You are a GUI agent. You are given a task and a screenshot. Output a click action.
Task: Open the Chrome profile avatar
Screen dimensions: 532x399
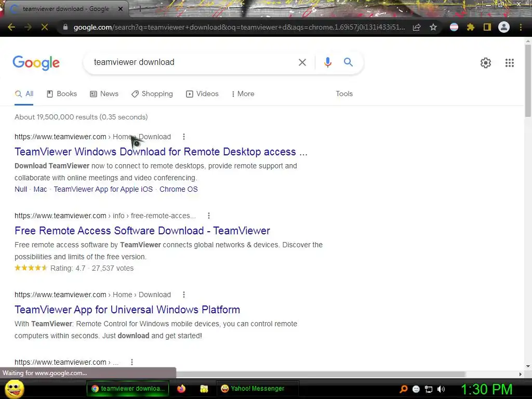pyautogui.click(x=504, y=27)
